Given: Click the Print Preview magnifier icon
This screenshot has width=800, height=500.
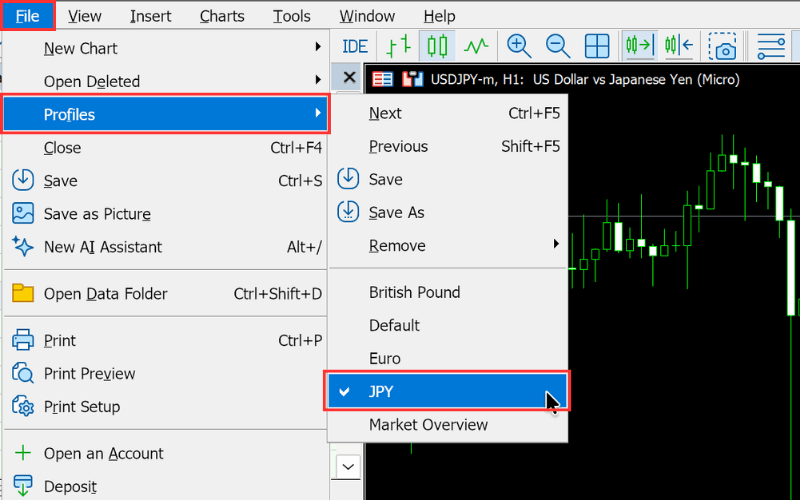Looking at the screenshot, I should pos(23,373).
